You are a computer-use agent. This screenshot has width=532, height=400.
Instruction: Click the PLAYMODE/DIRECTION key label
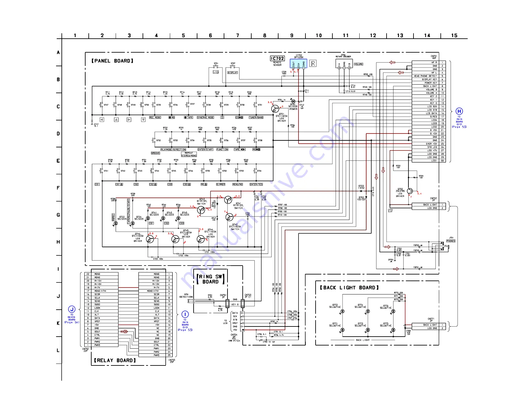(173, 150)
